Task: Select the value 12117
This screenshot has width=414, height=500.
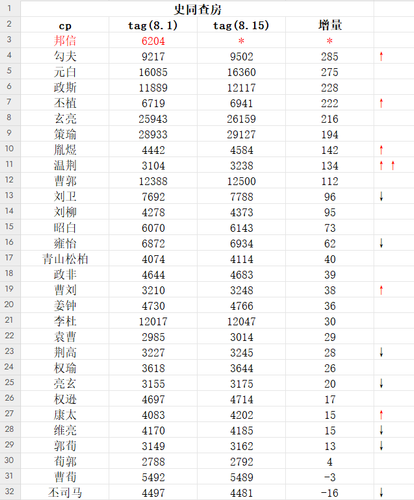Action: click(x=241, y=87)
